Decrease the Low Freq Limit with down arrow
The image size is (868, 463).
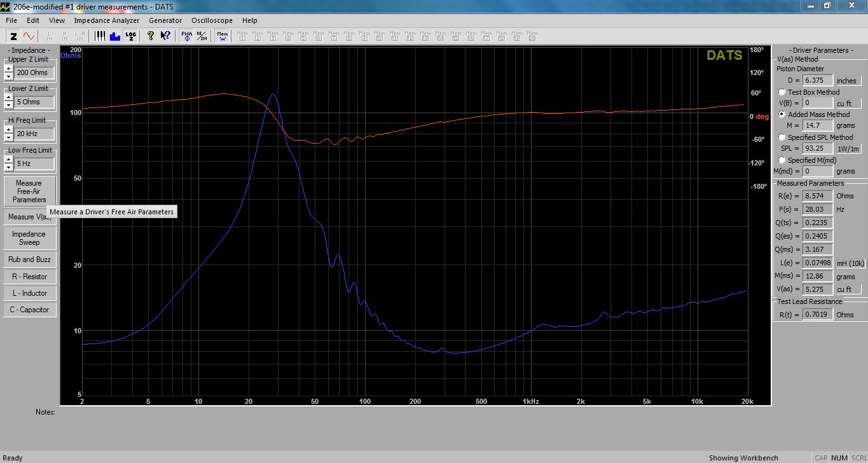tap(8, 167)
